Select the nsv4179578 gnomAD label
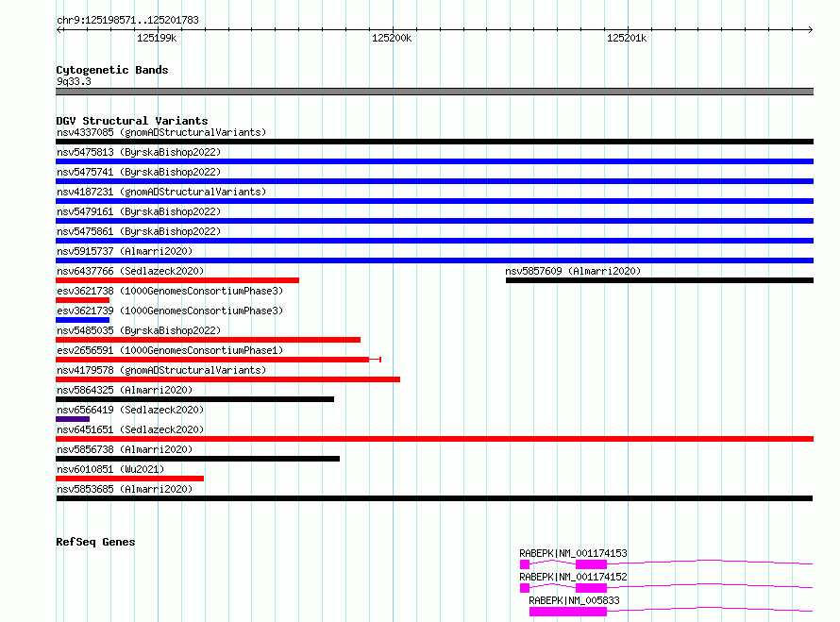The height and width of the screenshot is (622, 840). point(161,370)
